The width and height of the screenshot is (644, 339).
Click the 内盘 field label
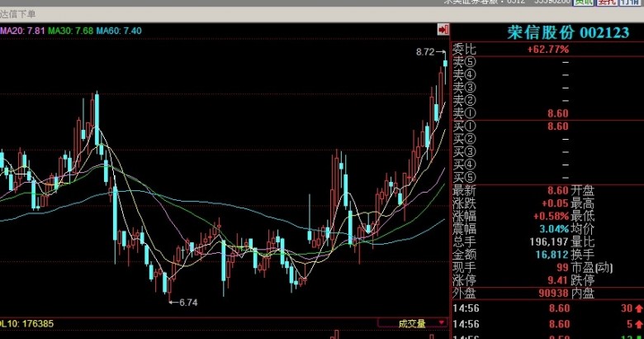tap(582, 293)
